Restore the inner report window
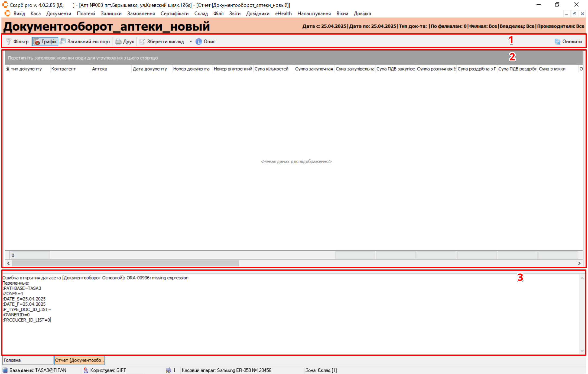Screen dimensions: 588x374 (x=574, y=14)
